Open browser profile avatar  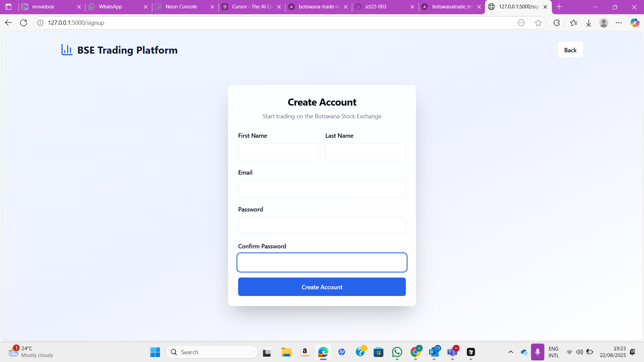coord(603,23)
